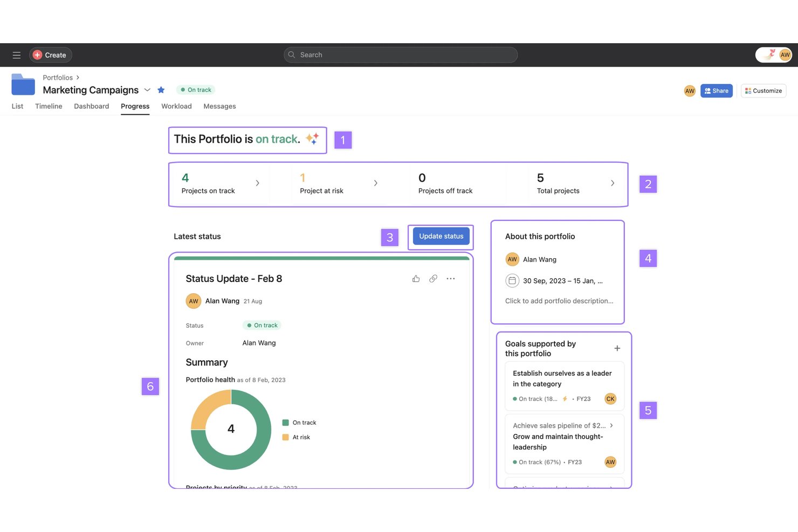Switch to the Messages tab

(x=219, y=106)
